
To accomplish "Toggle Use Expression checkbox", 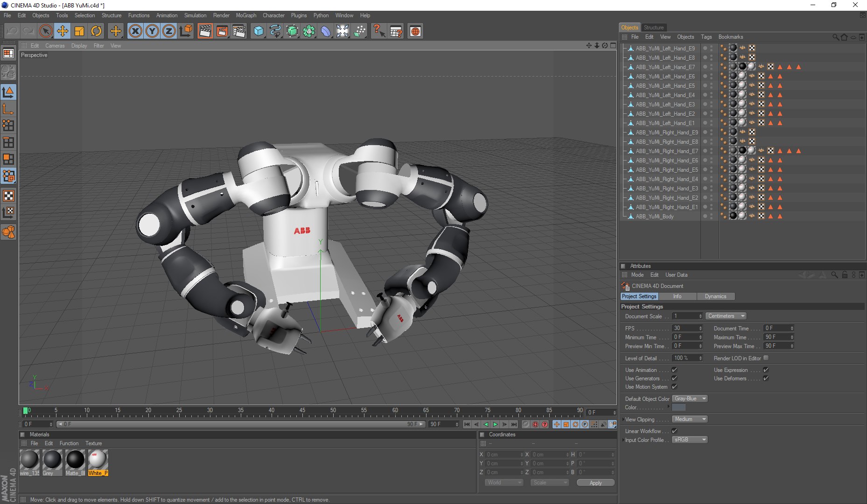I will coord(766,370).
